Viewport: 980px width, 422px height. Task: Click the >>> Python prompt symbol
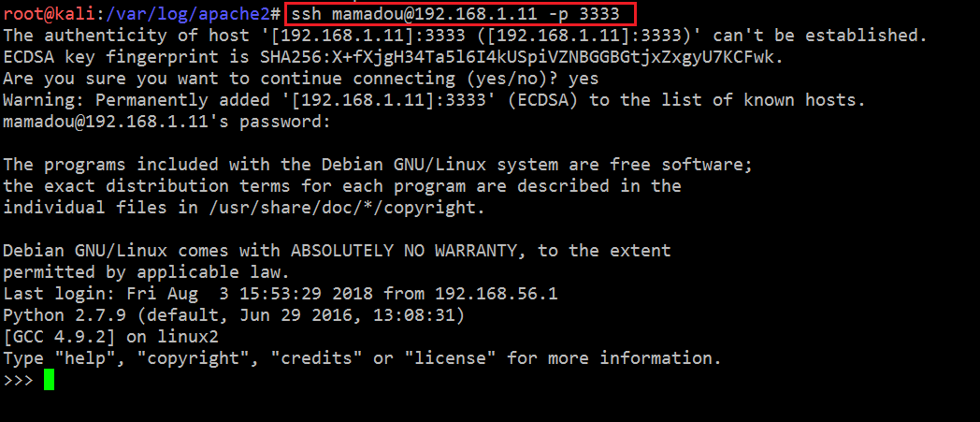(x=18, y=380)
